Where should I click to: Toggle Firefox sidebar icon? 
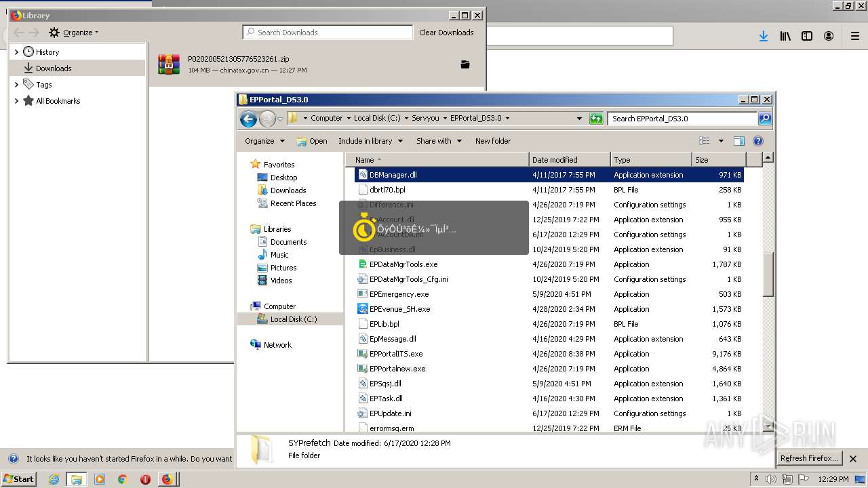click(x=807, y=36)
